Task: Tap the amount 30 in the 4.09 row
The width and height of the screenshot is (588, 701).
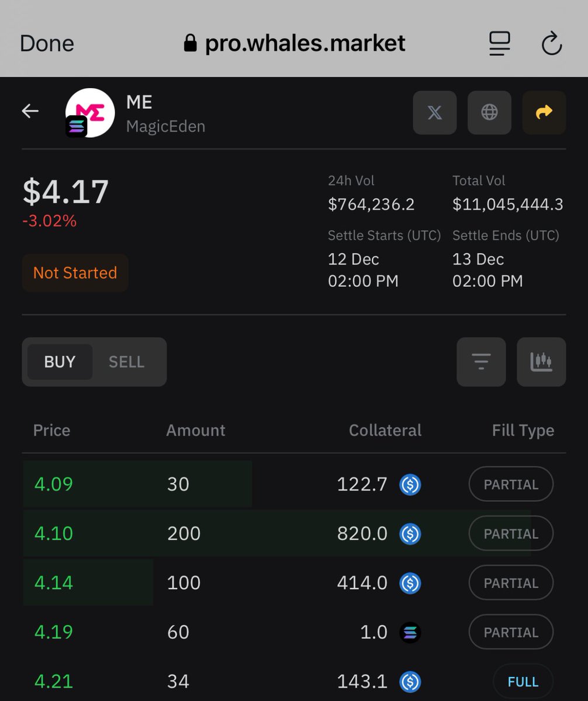Action: click(x=178, y=484)
